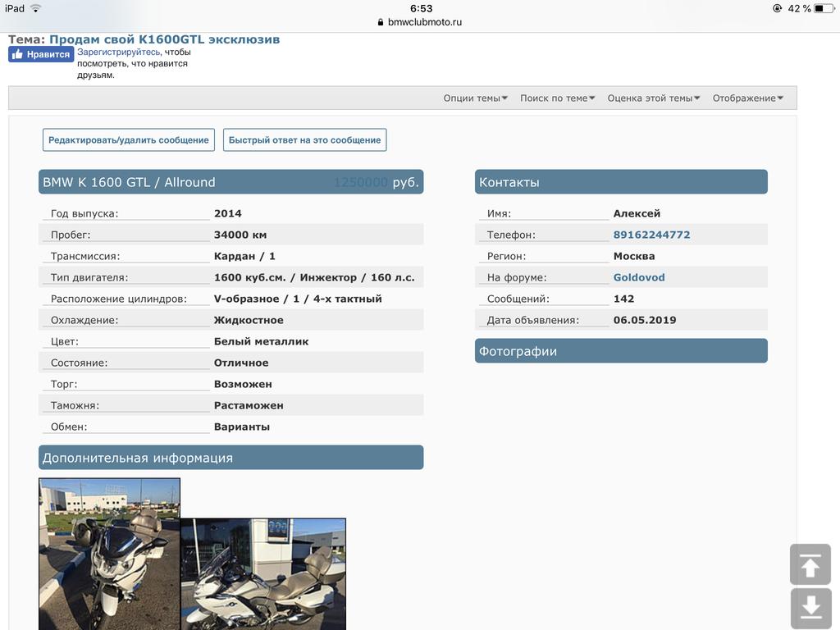This screenshot has height=630, width=840.
Task: Tap the phone number 89162244772
Action: pyautogui.click(x=651, y=235)
